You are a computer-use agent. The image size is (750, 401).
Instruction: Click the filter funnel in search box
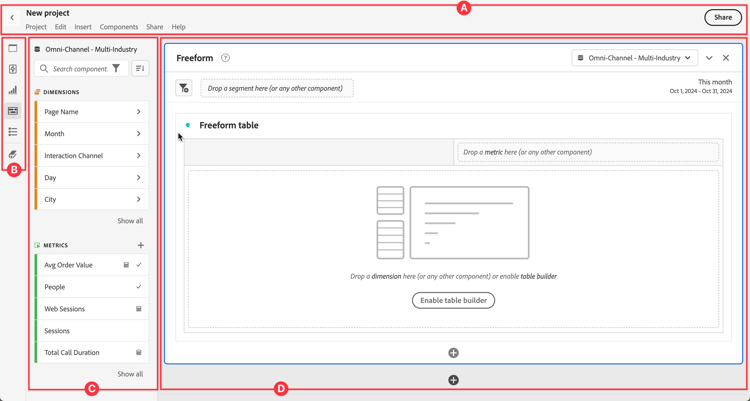coord(116,68)
